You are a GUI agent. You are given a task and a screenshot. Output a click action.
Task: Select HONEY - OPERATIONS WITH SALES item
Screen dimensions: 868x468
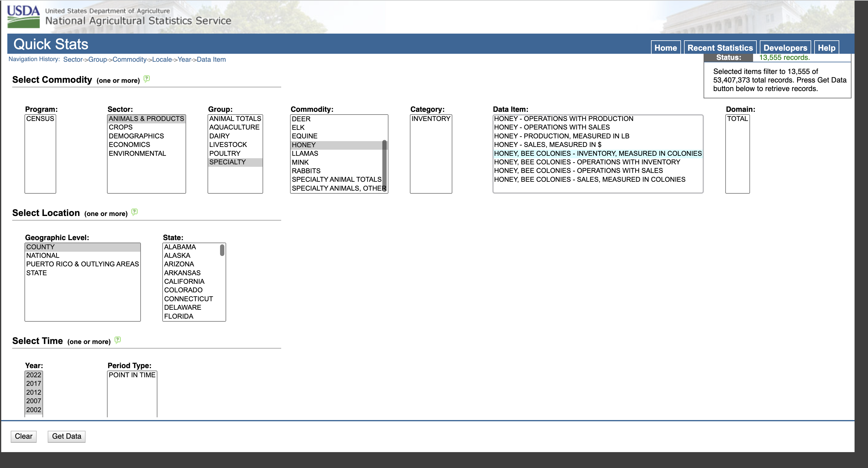(598, 127)
